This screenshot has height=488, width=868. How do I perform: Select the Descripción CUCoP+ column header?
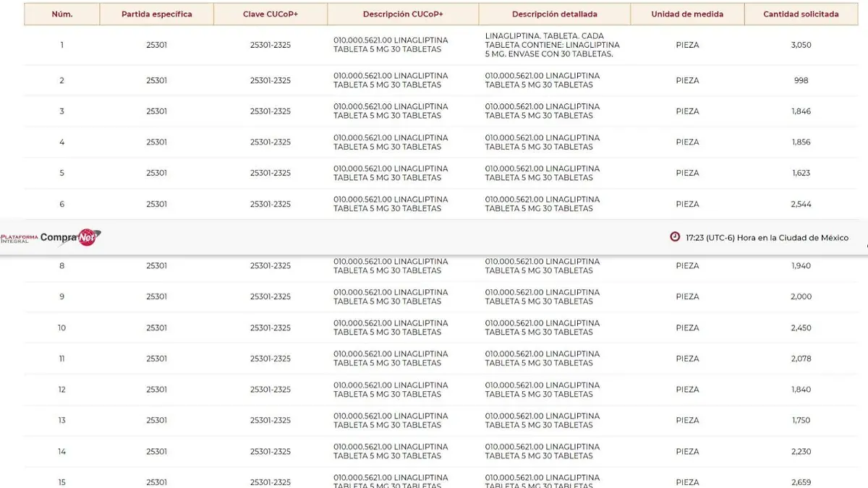[403, 14]
